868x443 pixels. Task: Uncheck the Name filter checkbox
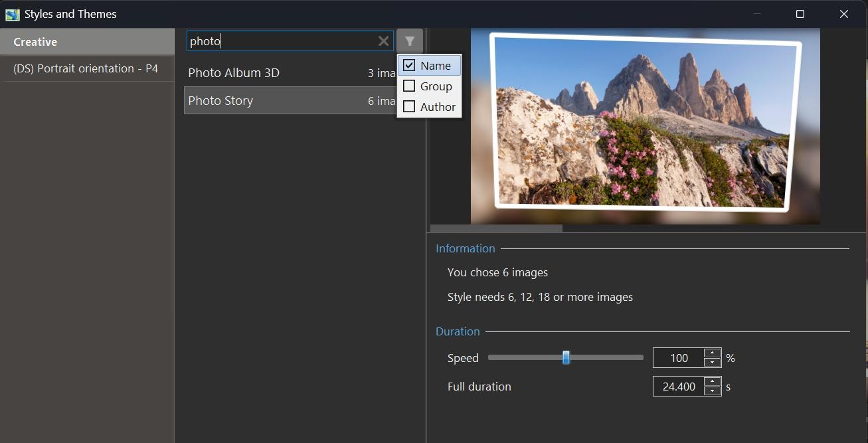(409, 65)
